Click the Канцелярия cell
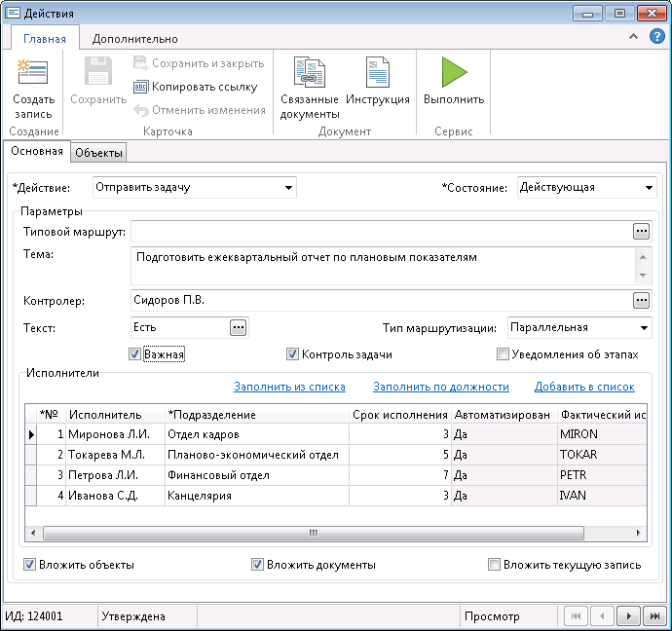This screenshot has height=631, width=672. coord(257,496)
